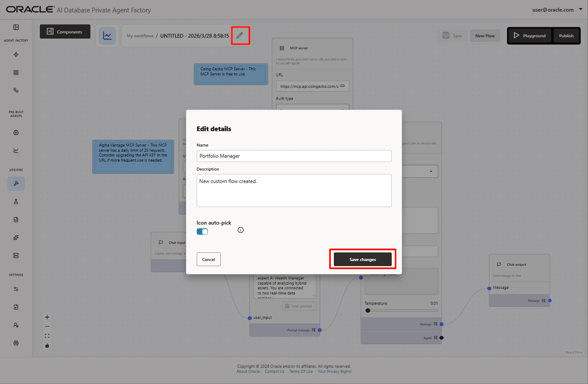Image resolution: width=588 pixels, height=384 pixels.
Task: Open Your Privacy Rights footer link
Action: (334, 372)
